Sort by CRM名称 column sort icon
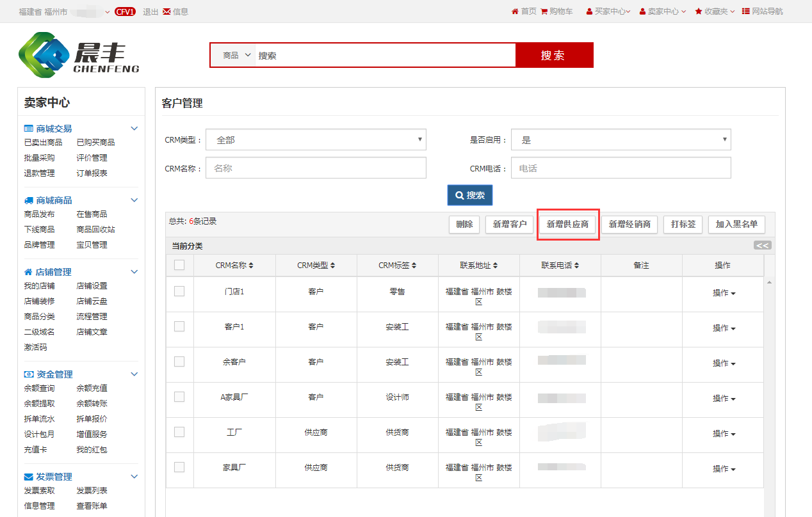 [251, 266]
